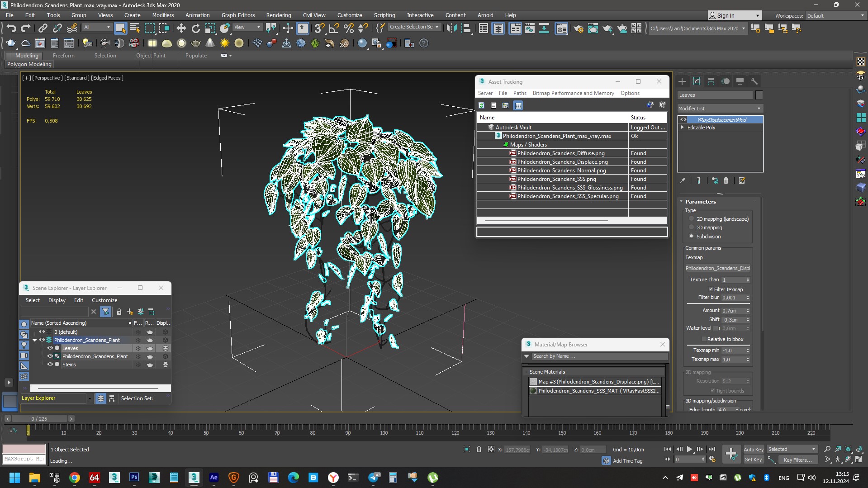Open selection filter All dropdown

pyautogui.click(x=97, y=27)
